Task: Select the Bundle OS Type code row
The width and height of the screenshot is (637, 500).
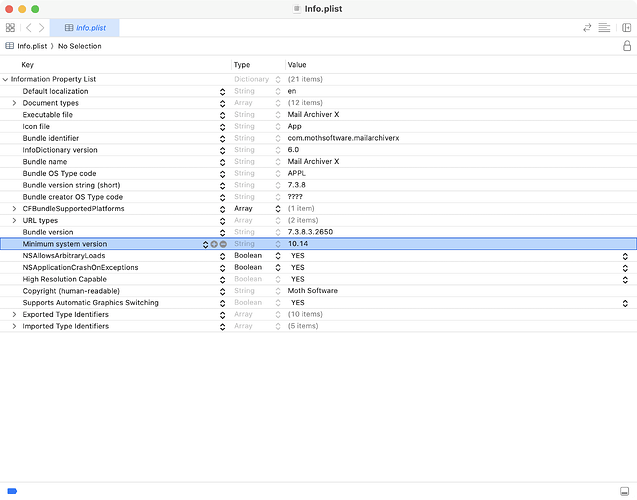Action: (318, 173)
